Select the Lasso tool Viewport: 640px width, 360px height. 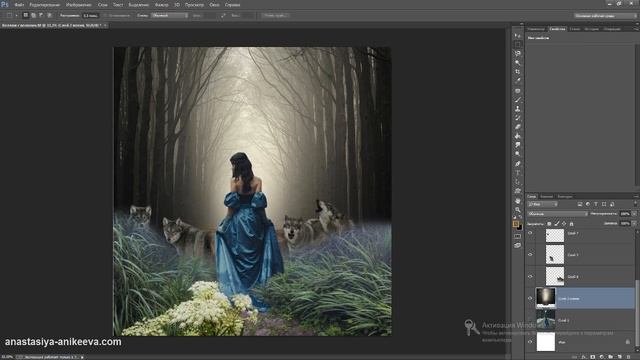point(518,53)
